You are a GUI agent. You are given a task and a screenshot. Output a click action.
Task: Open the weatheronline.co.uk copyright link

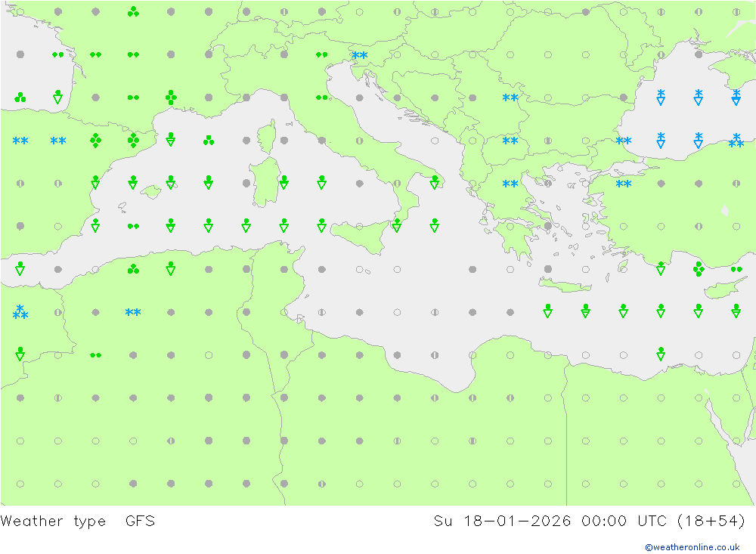[692, 547]
